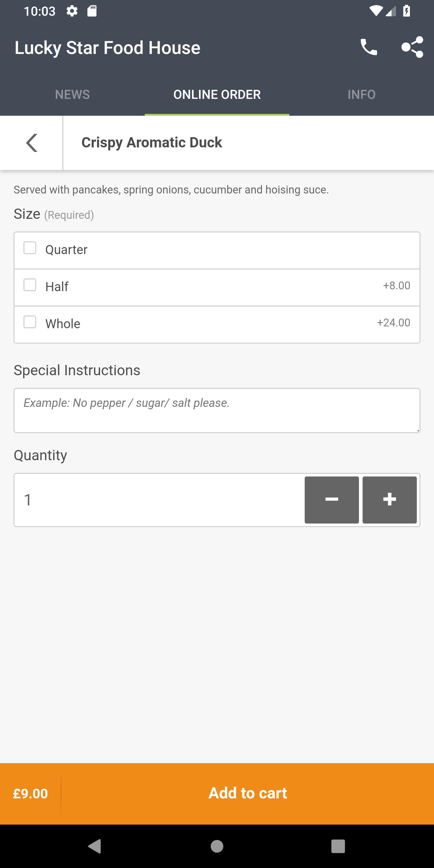Go back using the left chevron arrow

point(32,143)
